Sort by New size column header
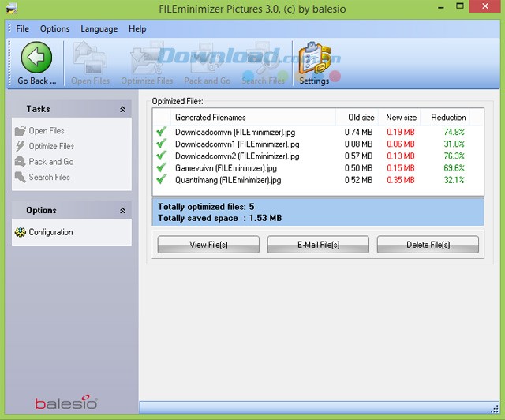This screenshot has height=420, width=505. click(399, 118)
